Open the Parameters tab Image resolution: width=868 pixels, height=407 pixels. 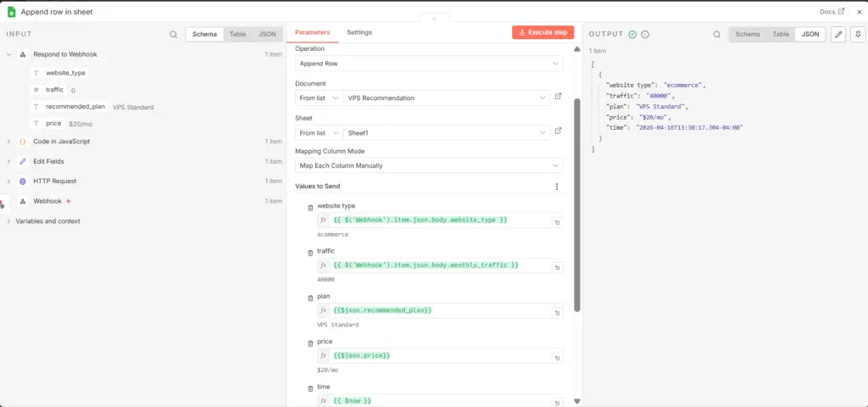coord(312,33)
